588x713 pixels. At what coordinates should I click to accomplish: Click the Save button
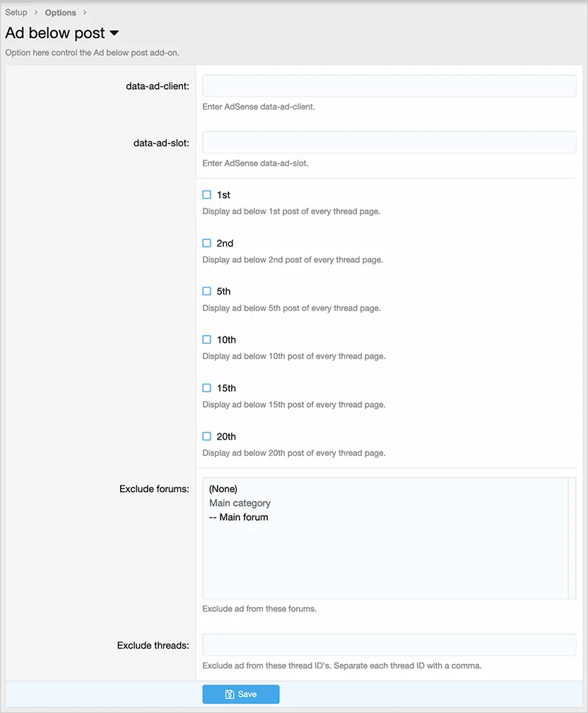[x=240, y=694]
